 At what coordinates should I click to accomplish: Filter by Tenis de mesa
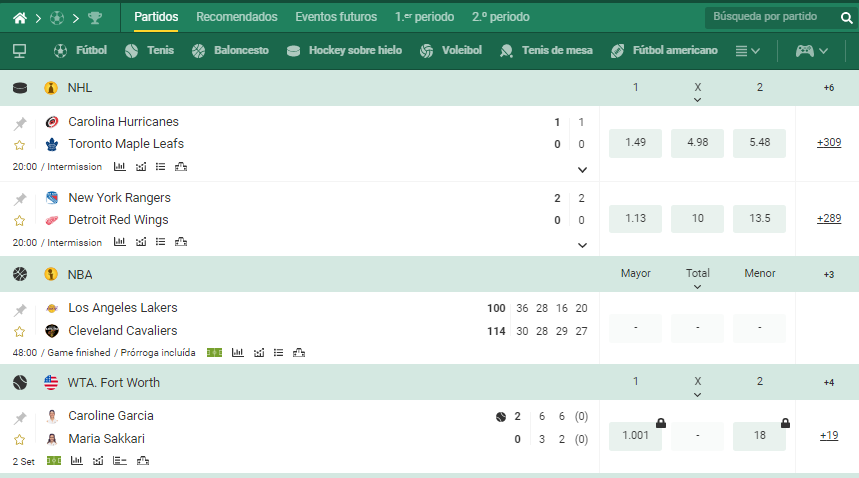click(x=546, y=50)
